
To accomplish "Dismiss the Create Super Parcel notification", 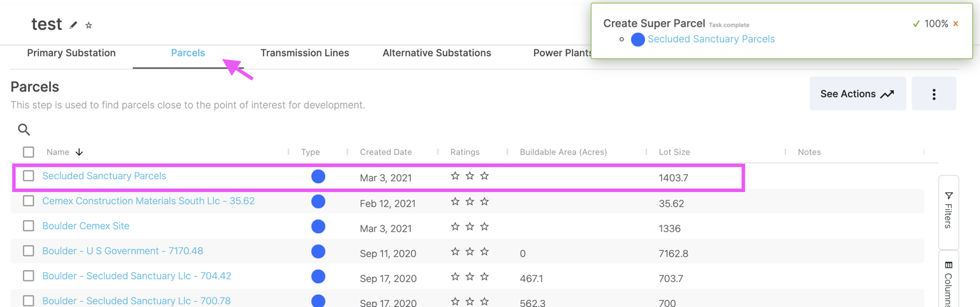I will 955,24.
